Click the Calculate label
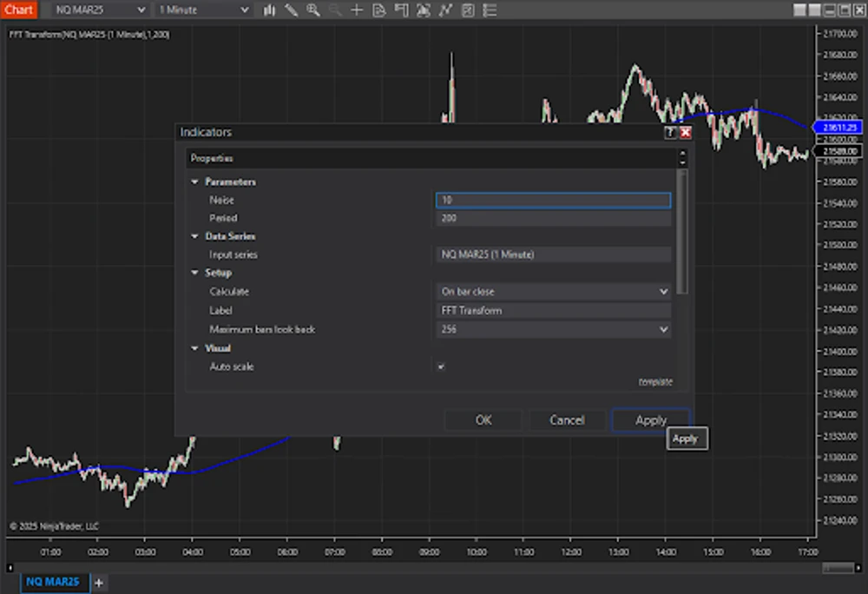 tap(229, 292)
